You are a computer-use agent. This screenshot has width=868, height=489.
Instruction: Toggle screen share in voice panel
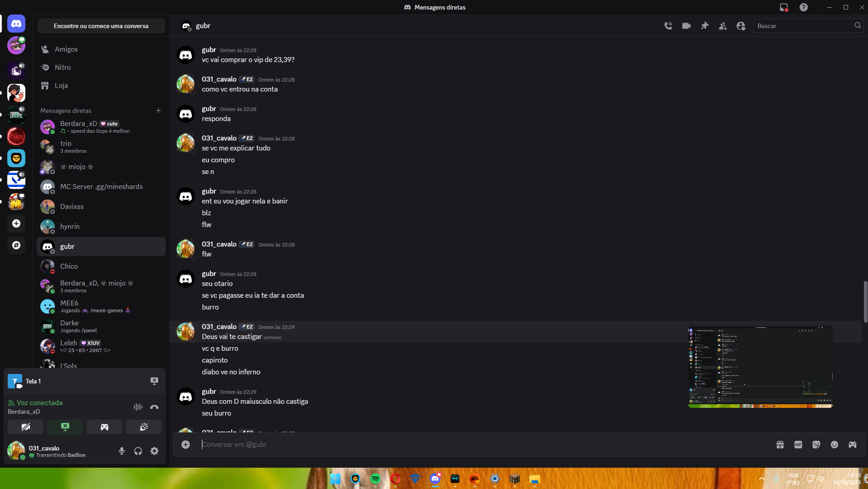coord(65,427)
